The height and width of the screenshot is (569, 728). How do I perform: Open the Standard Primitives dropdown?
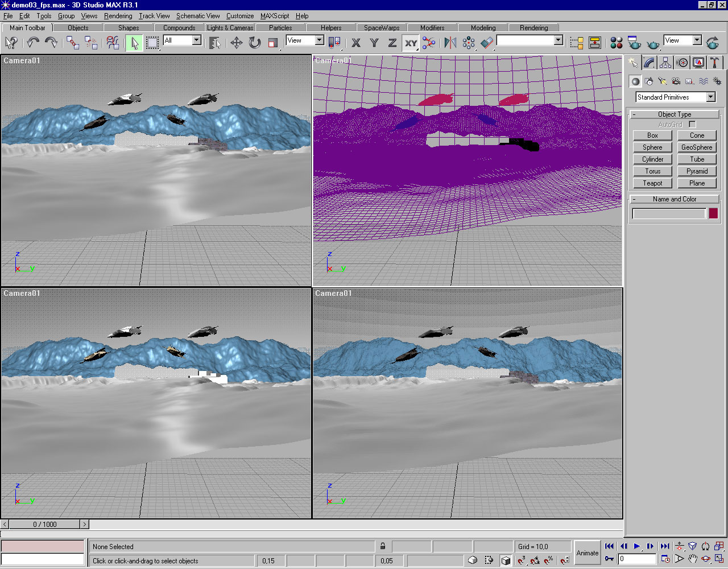710,97
